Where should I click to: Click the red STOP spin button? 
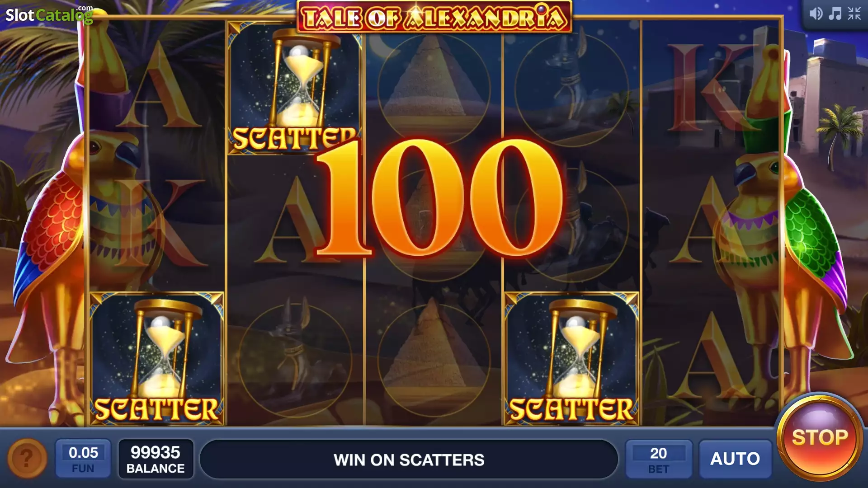pyautogui.click(x=820, y=437)
